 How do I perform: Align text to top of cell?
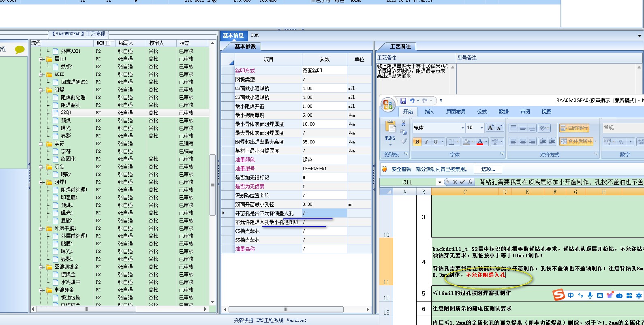pos(513,128)
